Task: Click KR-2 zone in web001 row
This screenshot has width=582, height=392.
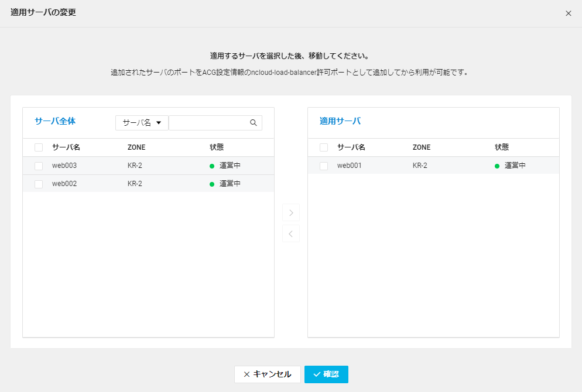Action: (x=420, y=166)
